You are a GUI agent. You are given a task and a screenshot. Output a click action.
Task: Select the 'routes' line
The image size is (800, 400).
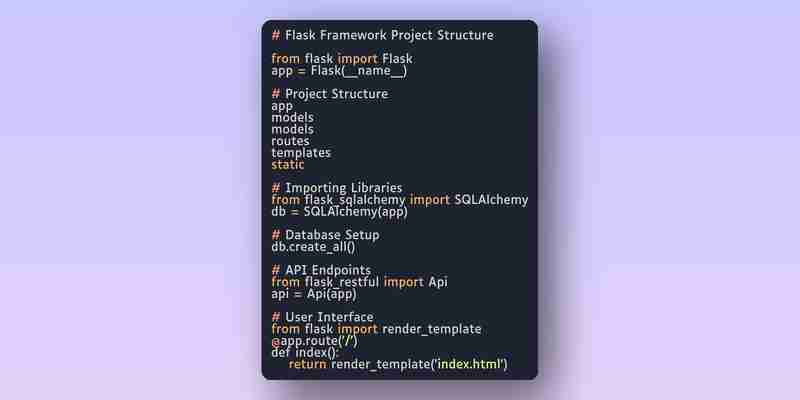coord(290,141)
